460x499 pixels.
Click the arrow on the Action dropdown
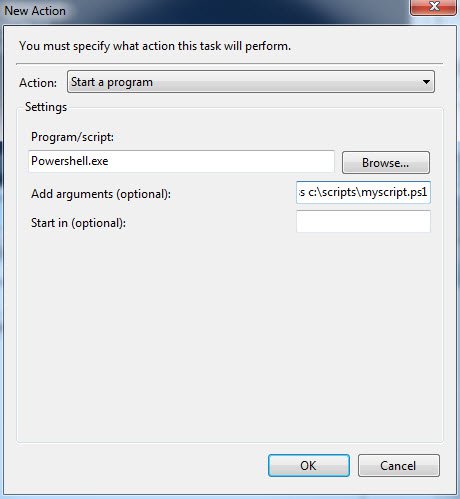pos(426,82)
